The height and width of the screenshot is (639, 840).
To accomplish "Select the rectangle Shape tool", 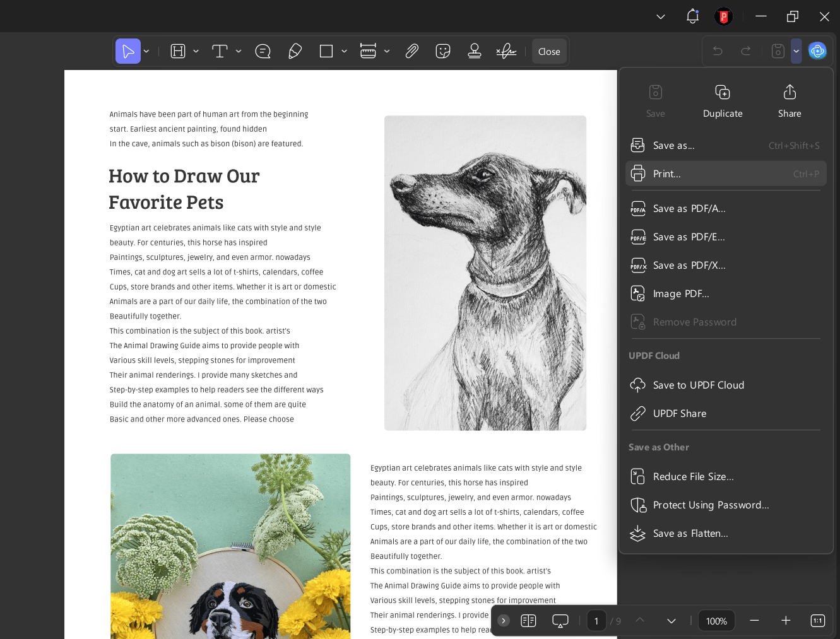I will (326, 51).
